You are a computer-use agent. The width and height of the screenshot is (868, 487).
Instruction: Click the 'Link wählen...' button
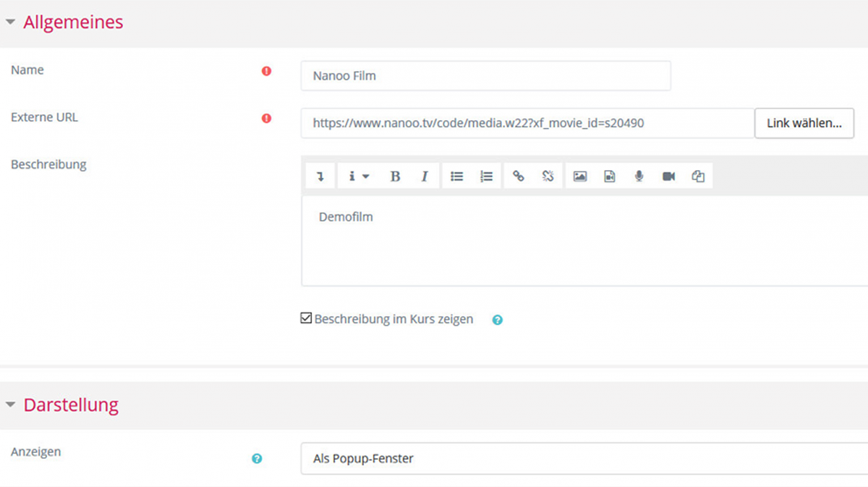click(x=804, y=123)
